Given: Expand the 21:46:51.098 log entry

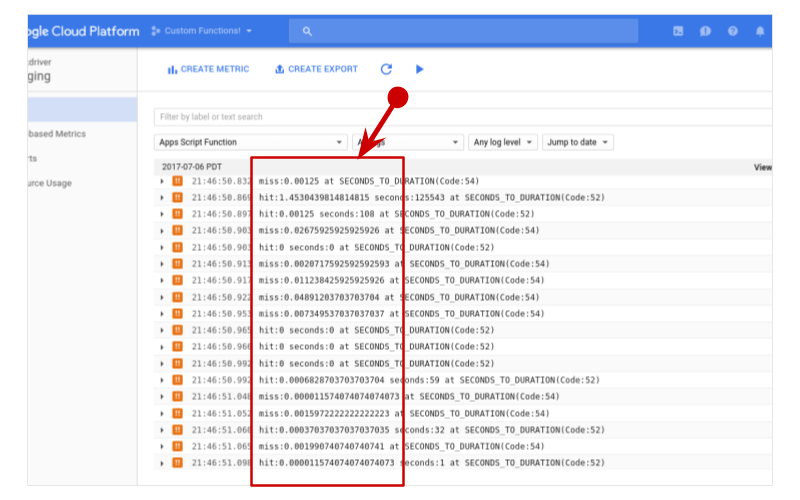Looking at the screenshot, I should pyautogui.click(x=162, y=463).
